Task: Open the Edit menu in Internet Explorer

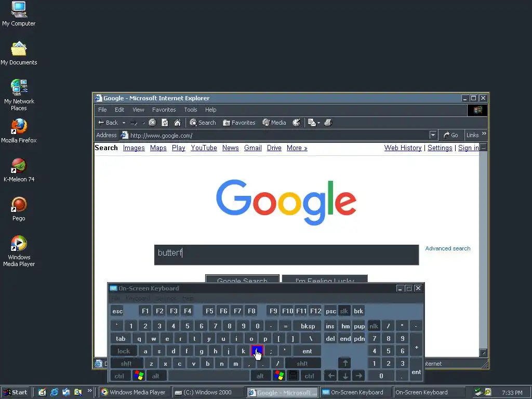Action: [119, 110]
